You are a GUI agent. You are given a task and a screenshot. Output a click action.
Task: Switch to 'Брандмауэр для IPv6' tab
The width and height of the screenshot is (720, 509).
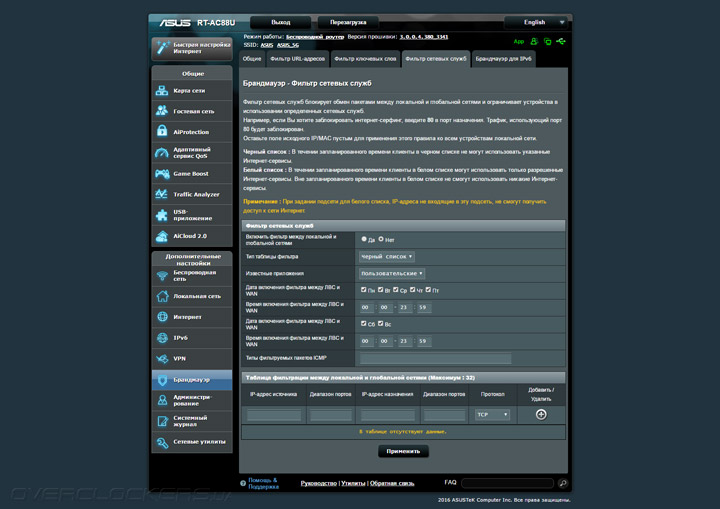[x=504, y=60]
